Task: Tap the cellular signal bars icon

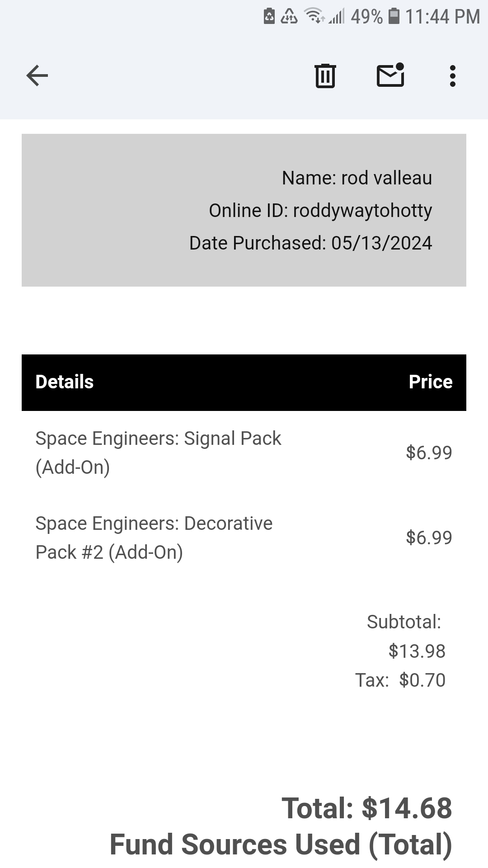Action: [337, 16]
